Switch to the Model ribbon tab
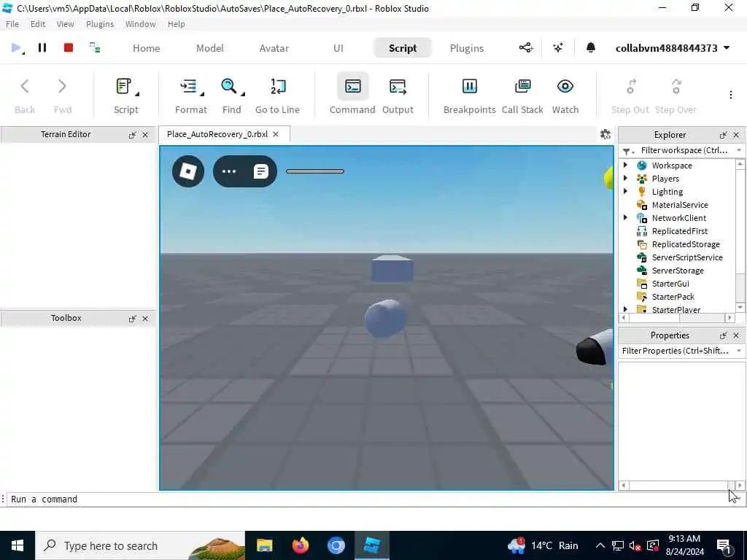Screen dimensions: 747x560 209,48
